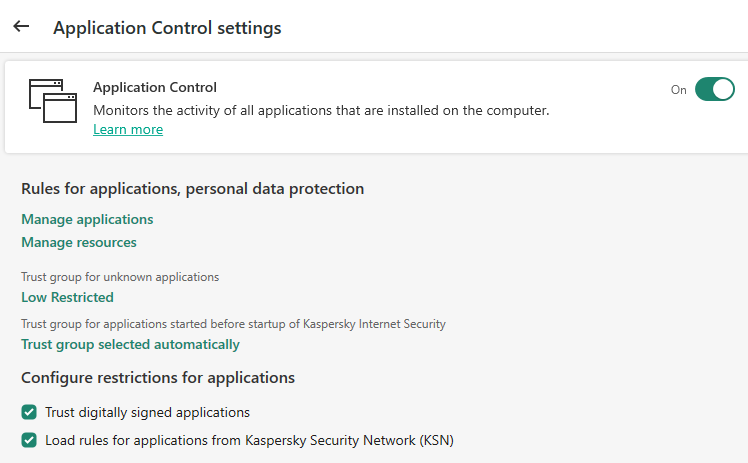Click the "On" status label beside the switch

pos(679,90)
